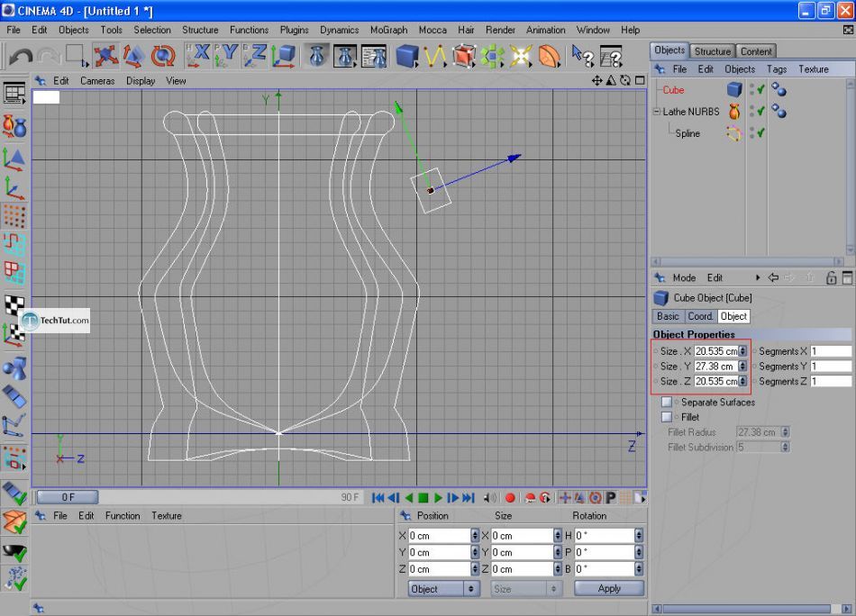
Task: Switch to the Structure tab
Action: (713, 51)
